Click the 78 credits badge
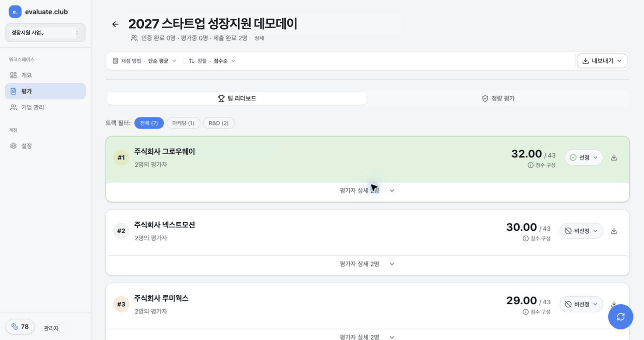This screenshot has width=644, height=340. (20, 327)
